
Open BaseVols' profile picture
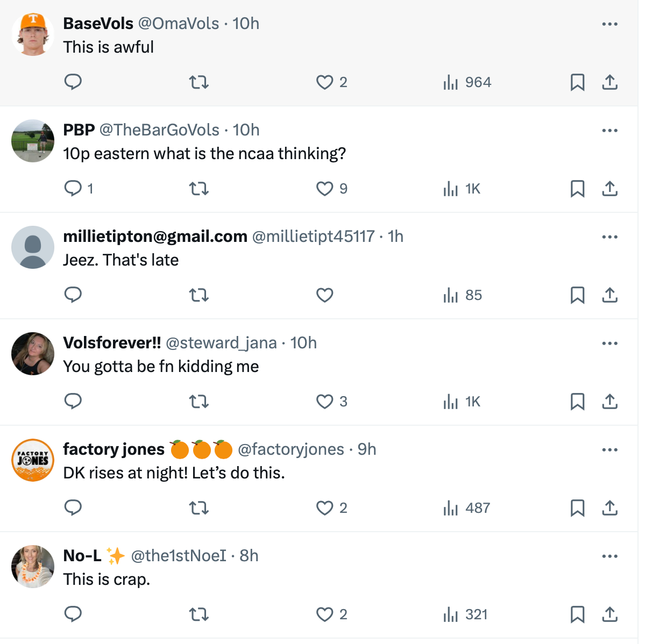(33, 34)
